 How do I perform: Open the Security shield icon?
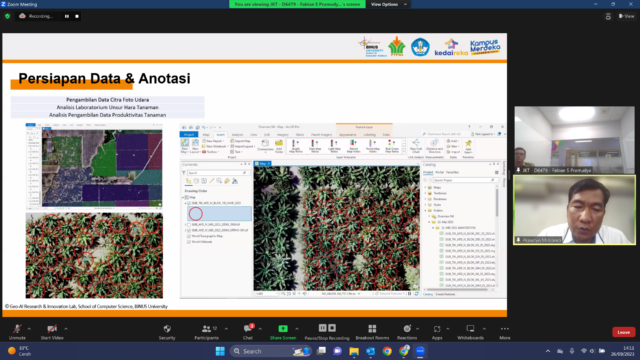coord(167,331)
